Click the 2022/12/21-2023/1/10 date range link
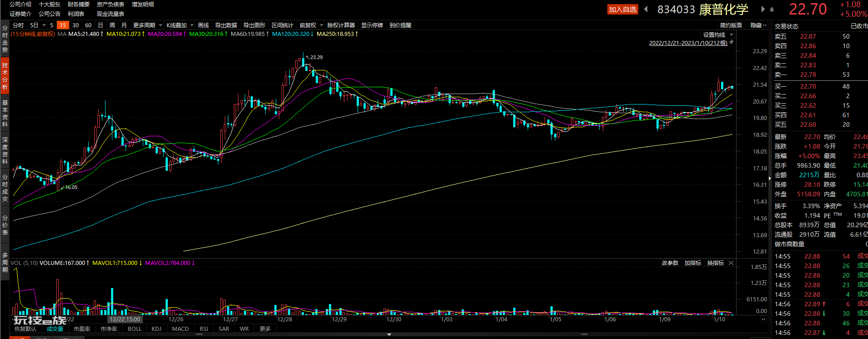The image size is (868, 339). point(688,43)
